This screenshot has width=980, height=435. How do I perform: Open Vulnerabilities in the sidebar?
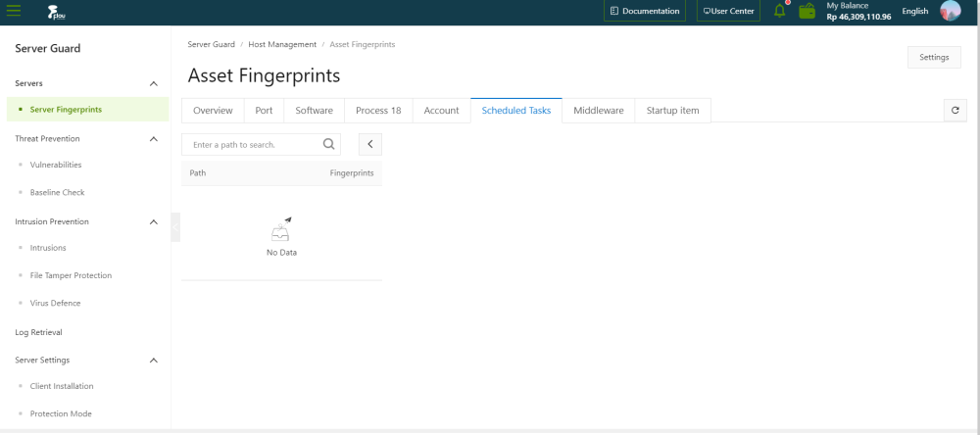[x=56, y=166]
